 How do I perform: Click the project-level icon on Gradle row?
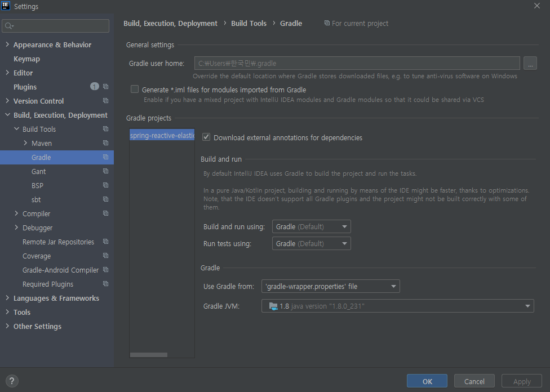pos(105,157)
